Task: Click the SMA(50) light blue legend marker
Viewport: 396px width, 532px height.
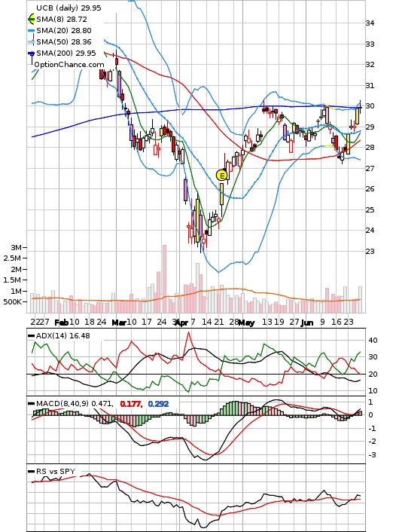Action: click(x=31, y=42)
